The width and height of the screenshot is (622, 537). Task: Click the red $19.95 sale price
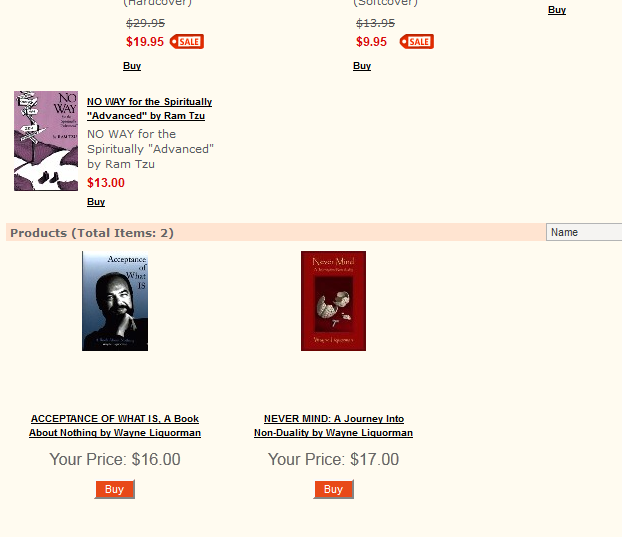145,42
